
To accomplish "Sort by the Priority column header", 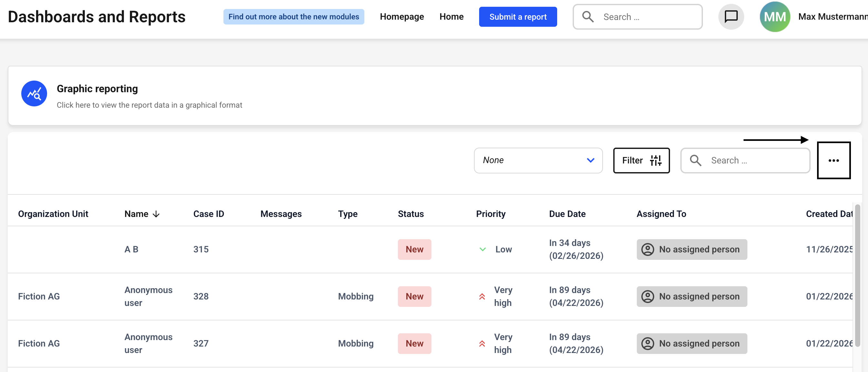I will coord(490,214).
